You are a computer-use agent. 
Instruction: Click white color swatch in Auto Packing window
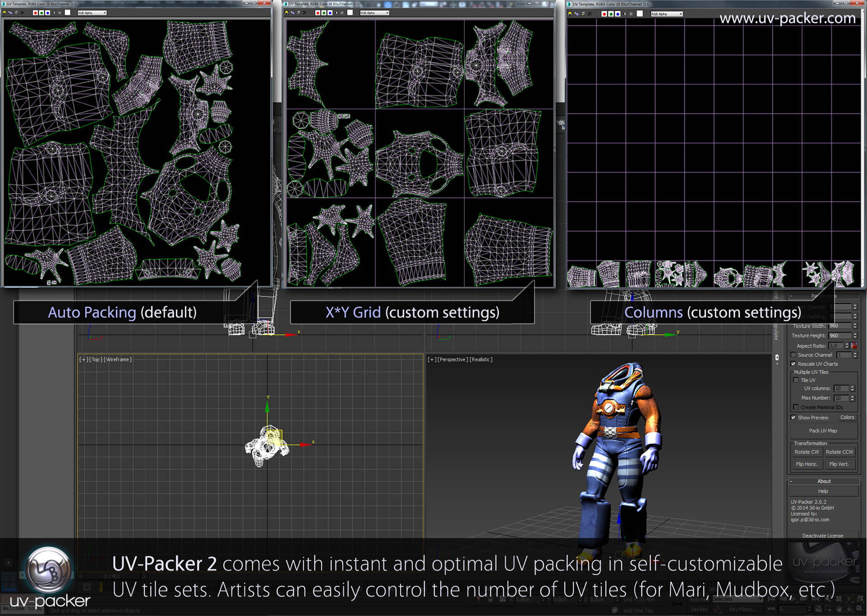coord(67,13)
